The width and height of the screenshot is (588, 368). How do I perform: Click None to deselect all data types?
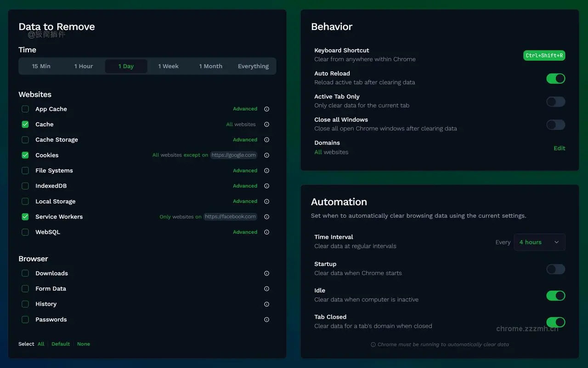84,344
